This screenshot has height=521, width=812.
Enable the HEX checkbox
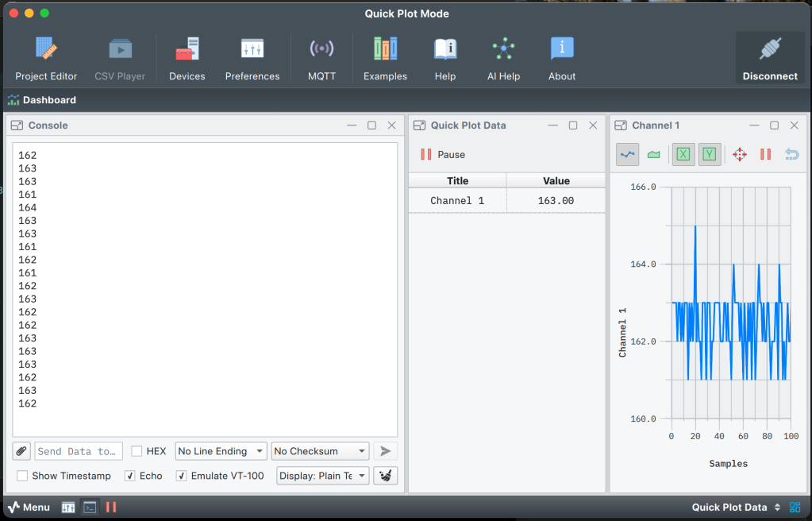pyautogui.click(x=137, y=451)
